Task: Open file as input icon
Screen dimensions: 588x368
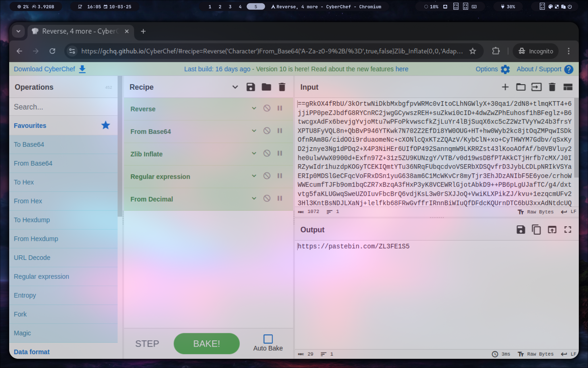Action: (x=536, y=87)
